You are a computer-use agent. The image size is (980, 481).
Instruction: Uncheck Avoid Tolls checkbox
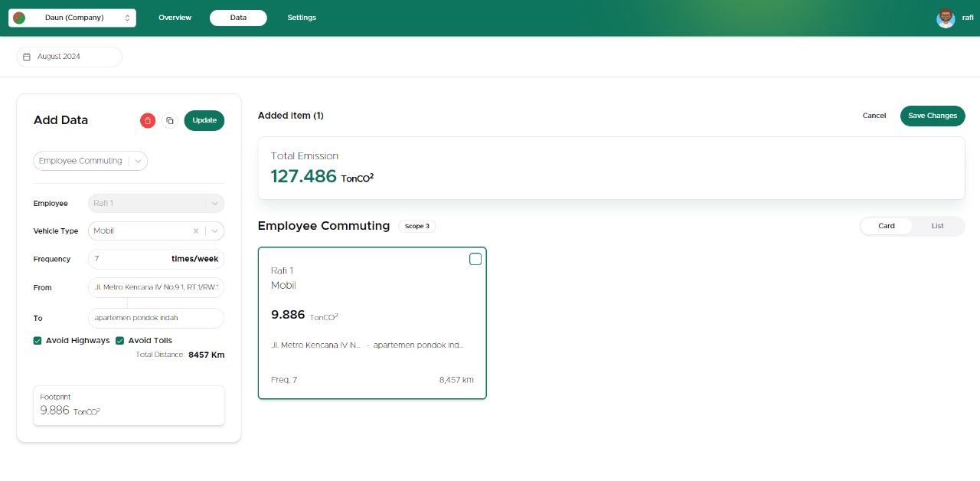pos(120,341)
